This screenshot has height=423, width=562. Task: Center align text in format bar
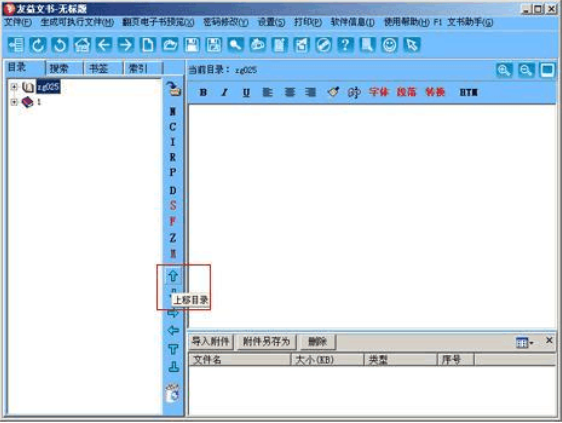[x=289, y=92]
